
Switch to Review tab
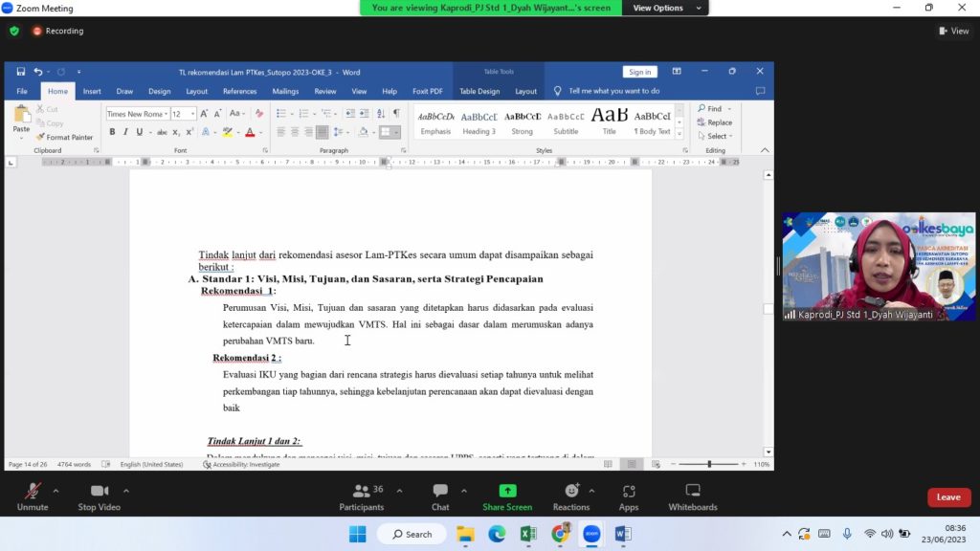click(325, 91)
